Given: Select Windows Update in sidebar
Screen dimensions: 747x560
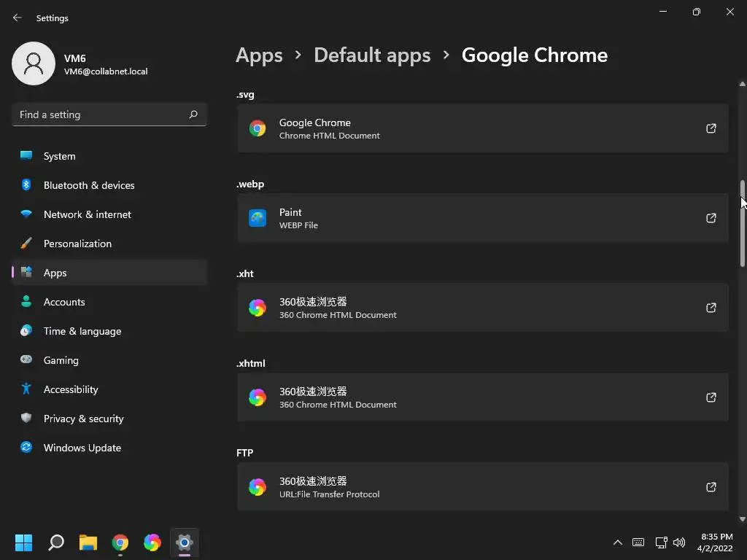Looking at the screenshot, I should (82, 448).
